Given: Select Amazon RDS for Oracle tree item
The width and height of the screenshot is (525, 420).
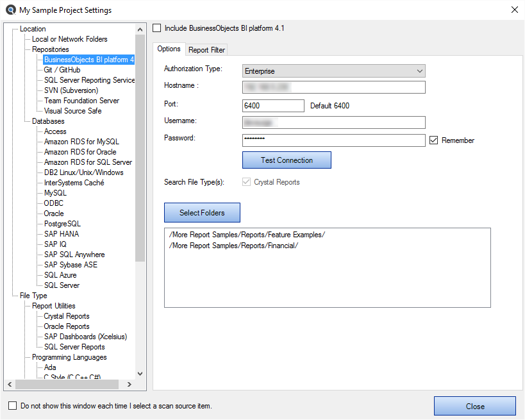Looking at the screenshot, I should click(80, 152).
